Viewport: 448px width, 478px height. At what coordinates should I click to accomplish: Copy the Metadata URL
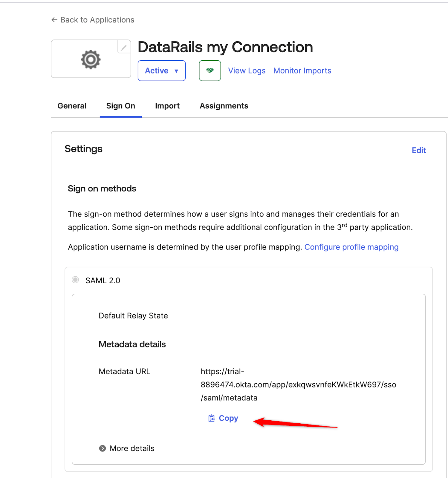point(223,418)
